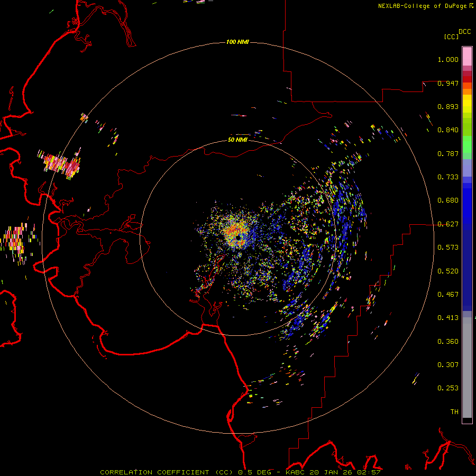Click the 0.627 scale value
The height and width of the screenshot is (476, 476).
click(x=448, y=224)
